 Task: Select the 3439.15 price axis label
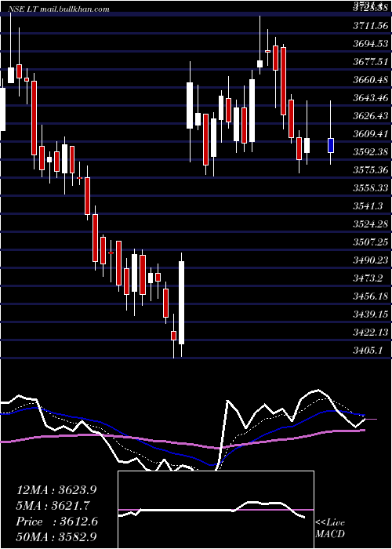pos(371,314)
